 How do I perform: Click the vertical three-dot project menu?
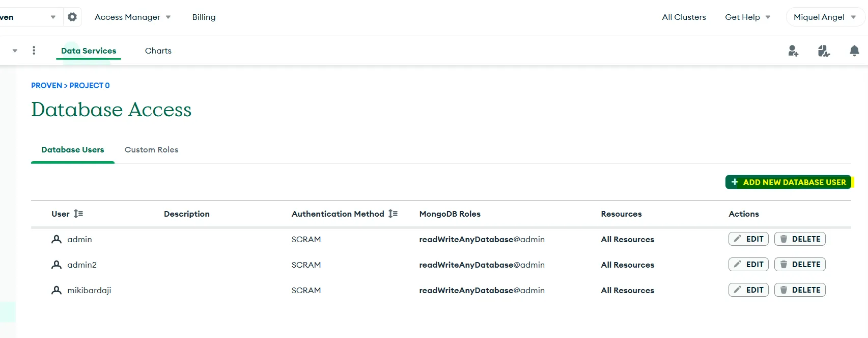(x=34, y=50)
